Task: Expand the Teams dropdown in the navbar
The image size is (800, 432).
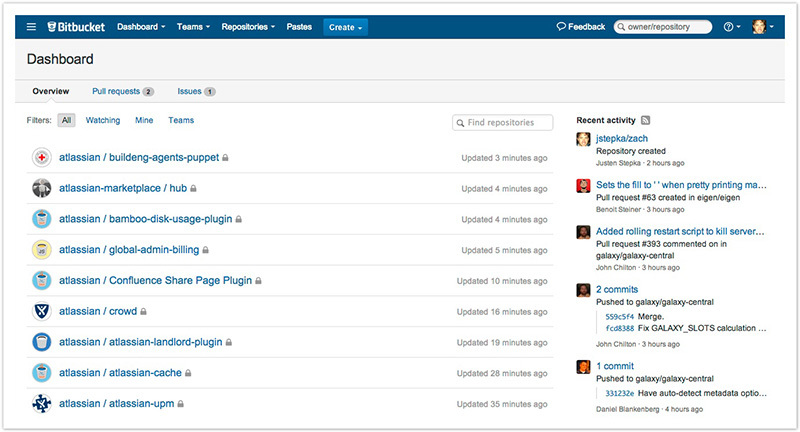Action: (193, 27)
